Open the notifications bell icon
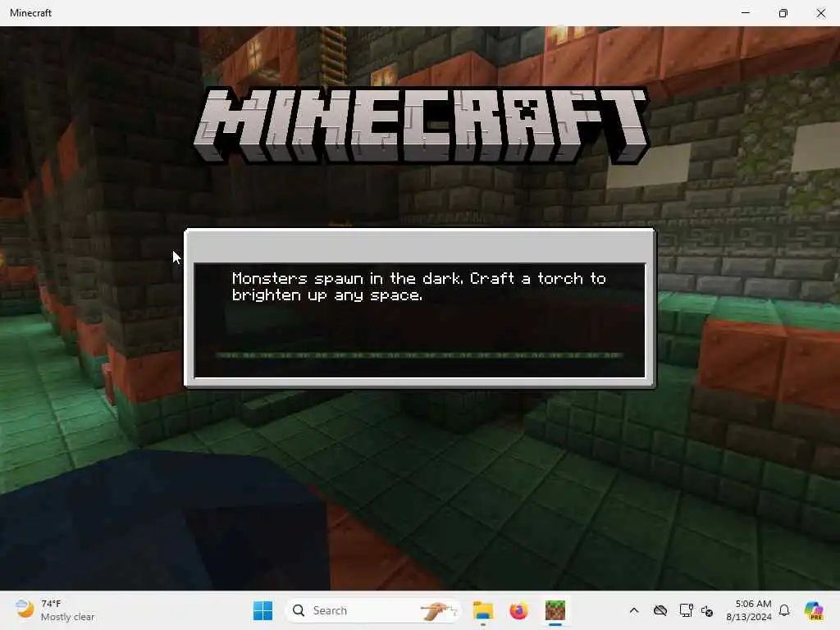Screen dimensions: 840x630 784,610
